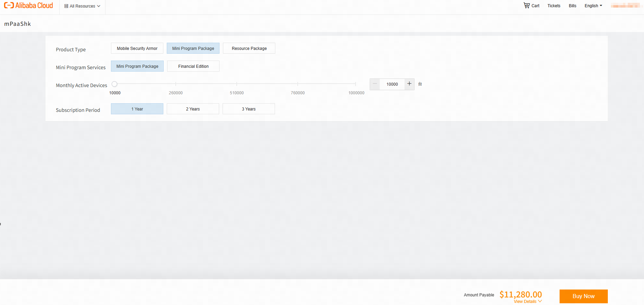This screenshot has height=305, width=644.
Task: Open the Tickets menu item
Action: tap(554, 6)
